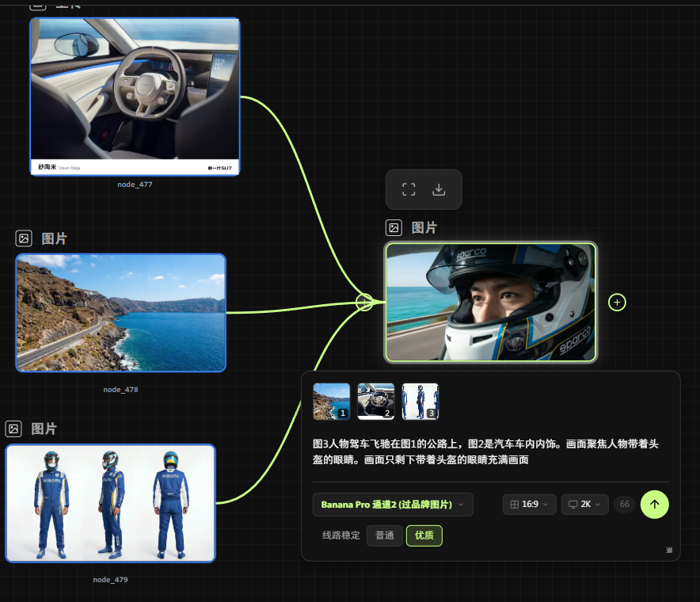The height and width of the screenshot is (602, 700).
Task: Select the 普通 stability option
Action: [384, 535]
